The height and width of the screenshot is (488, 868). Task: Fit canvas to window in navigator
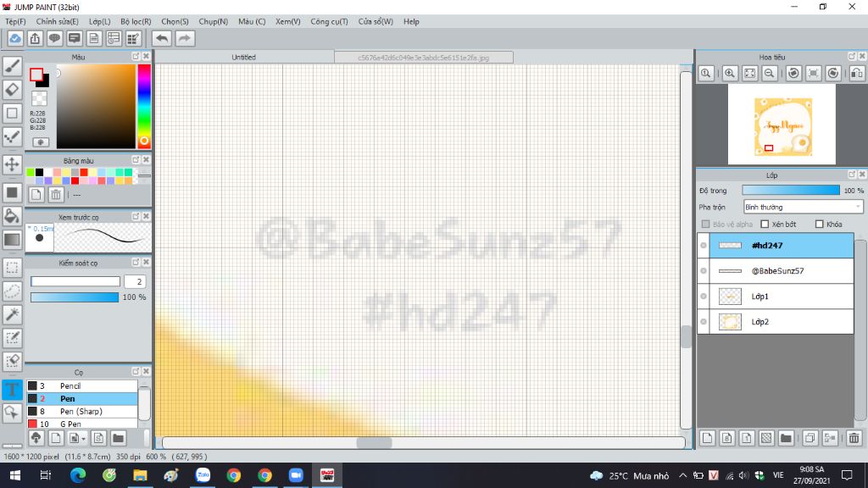point(749,73)
